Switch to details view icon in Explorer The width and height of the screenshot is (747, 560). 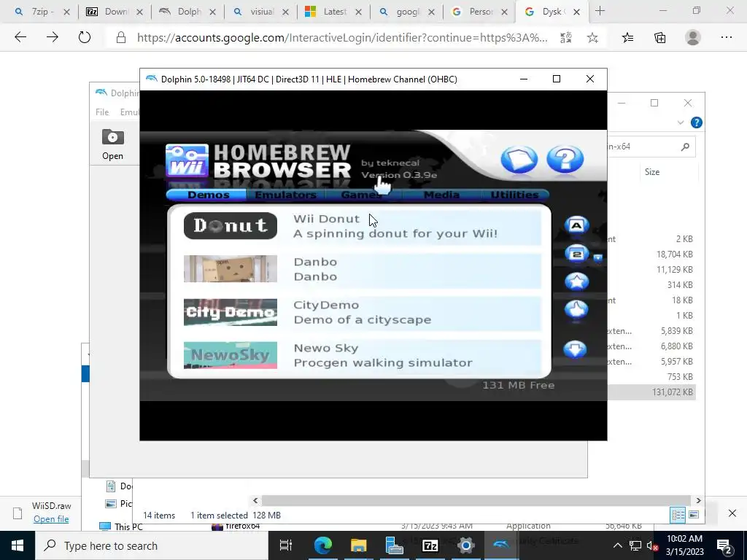coord(678,515)
